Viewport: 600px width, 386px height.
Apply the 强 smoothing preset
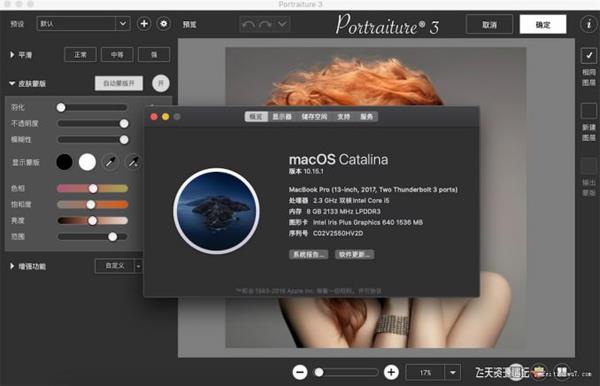(154, 55)
